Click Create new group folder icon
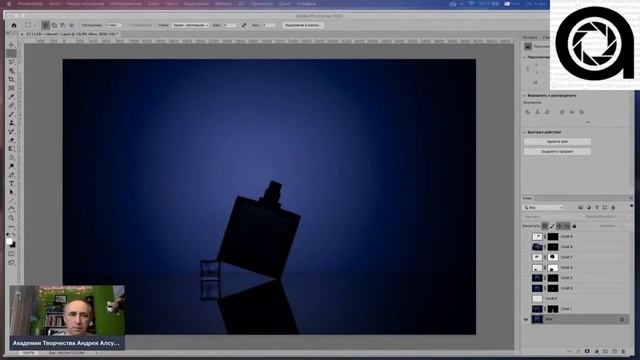This screenshot has width=640, height=360. point(605,351)
